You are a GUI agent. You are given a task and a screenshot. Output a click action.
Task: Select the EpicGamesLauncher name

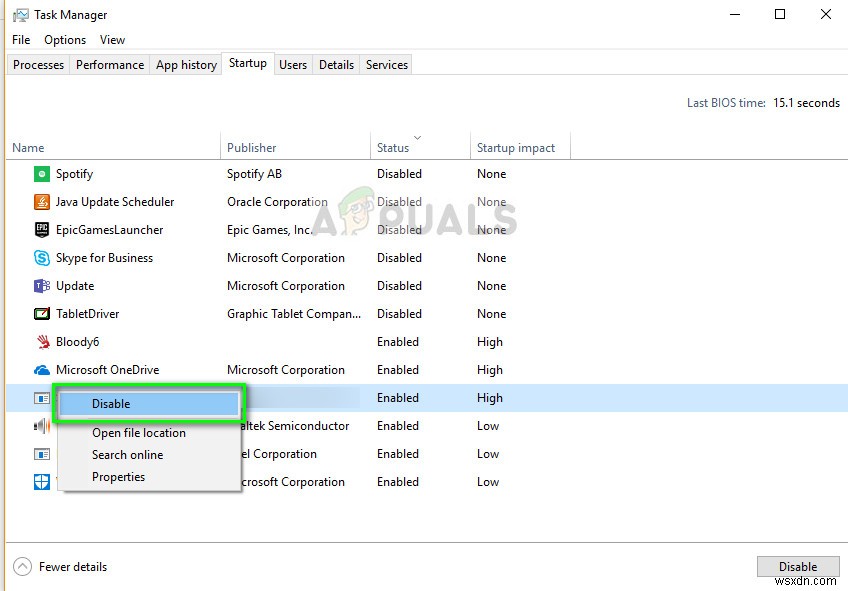[109, 230]
